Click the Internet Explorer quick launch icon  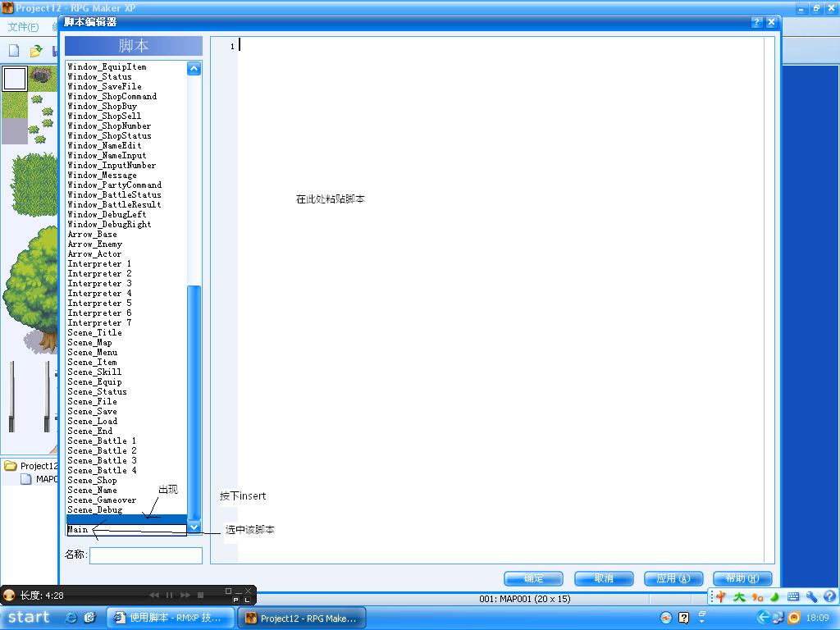71,618
